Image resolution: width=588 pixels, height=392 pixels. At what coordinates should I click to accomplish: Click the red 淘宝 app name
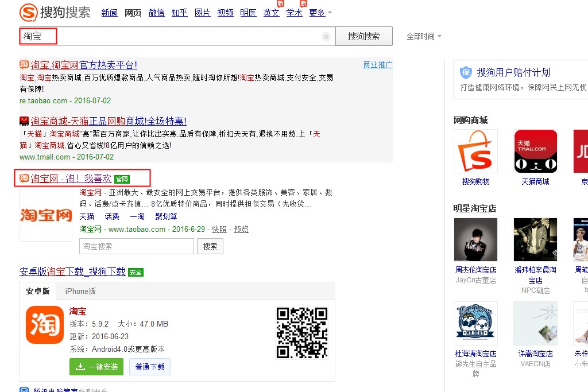click(x=78, y=312)
